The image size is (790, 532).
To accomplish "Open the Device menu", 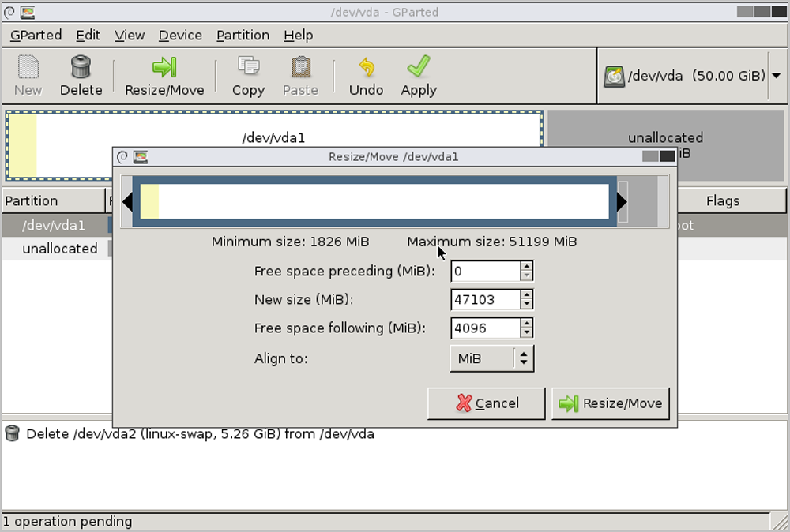I will coord(180,36).
